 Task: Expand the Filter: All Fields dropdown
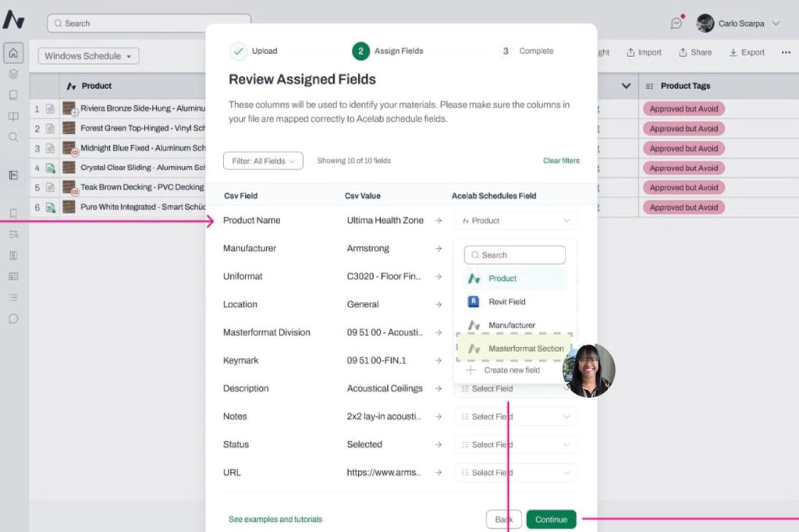262,161
